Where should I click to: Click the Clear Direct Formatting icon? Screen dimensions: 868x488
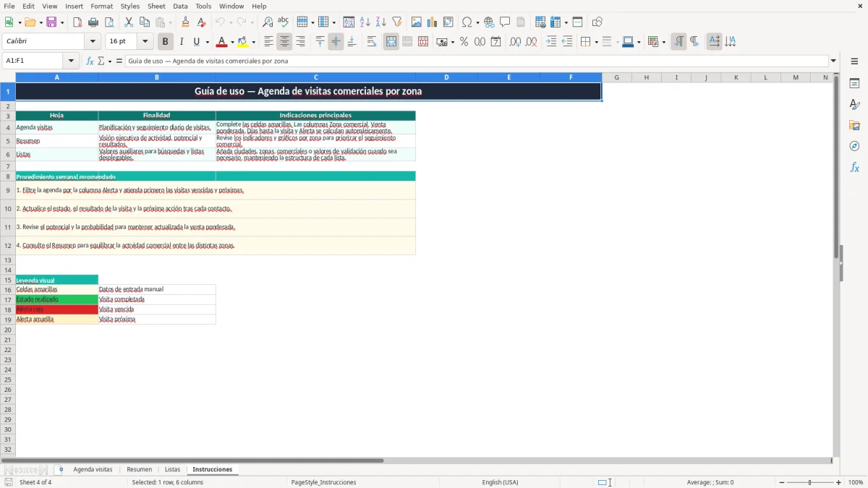[x=201, y=22]
